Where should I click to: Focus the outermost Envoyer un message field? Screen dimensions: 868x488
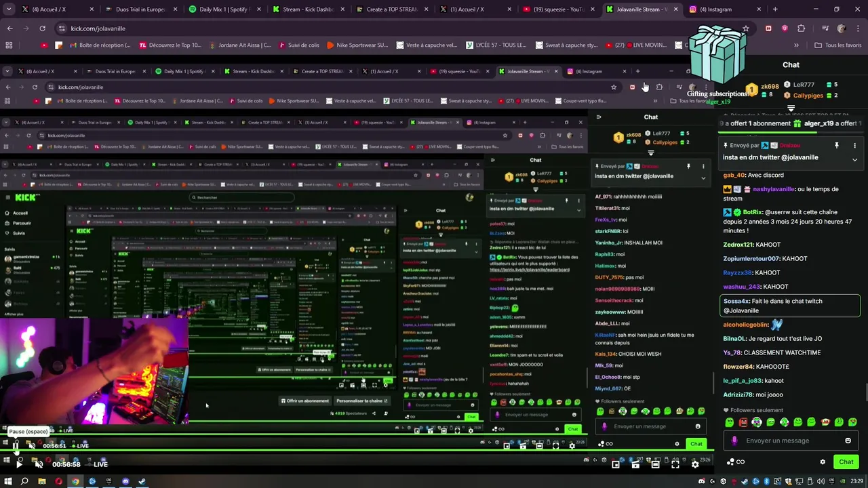coord(790,441)
